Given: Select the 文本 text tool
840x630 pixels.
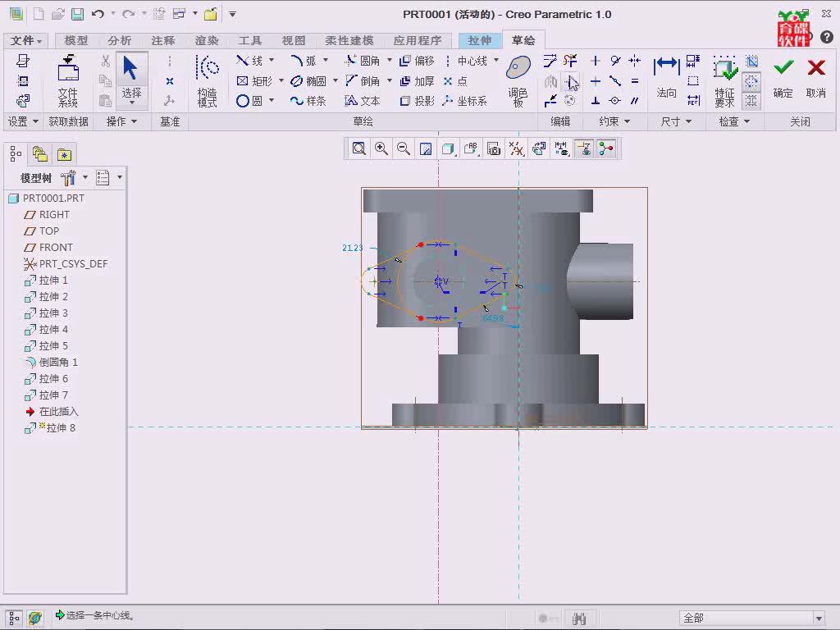Looking at the screenshot, I should [363, 101].
